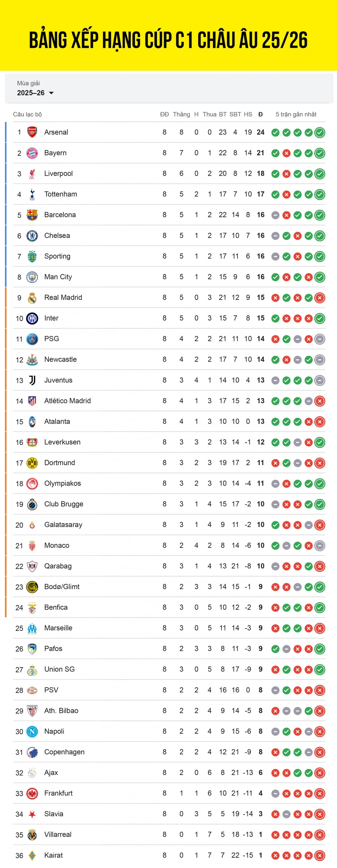Click the Liverpool club badge
This screenshot has width=337, height=868.
(31, 173)
